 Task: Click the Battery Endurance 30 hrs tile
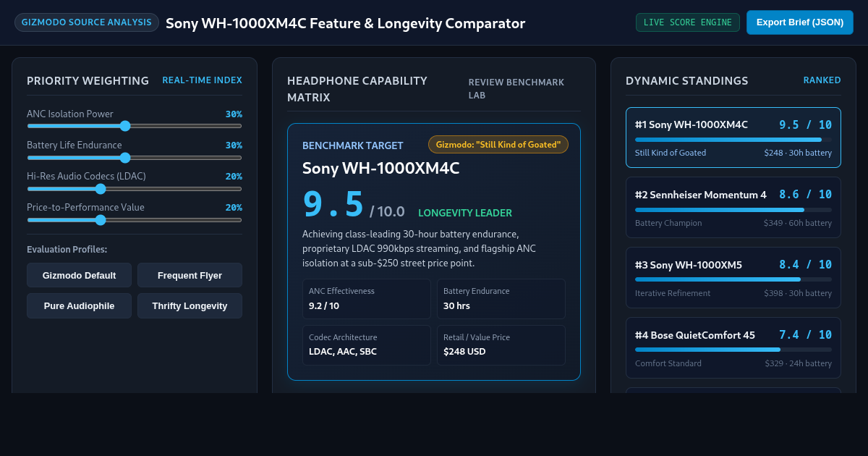(501, 299)
